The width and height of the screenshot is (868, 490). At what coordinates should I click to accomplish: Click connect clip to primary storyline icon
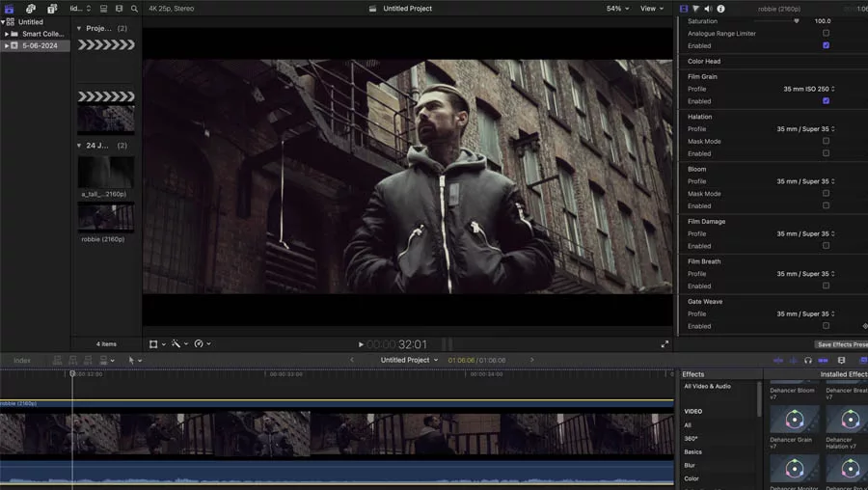coord(57,360)
